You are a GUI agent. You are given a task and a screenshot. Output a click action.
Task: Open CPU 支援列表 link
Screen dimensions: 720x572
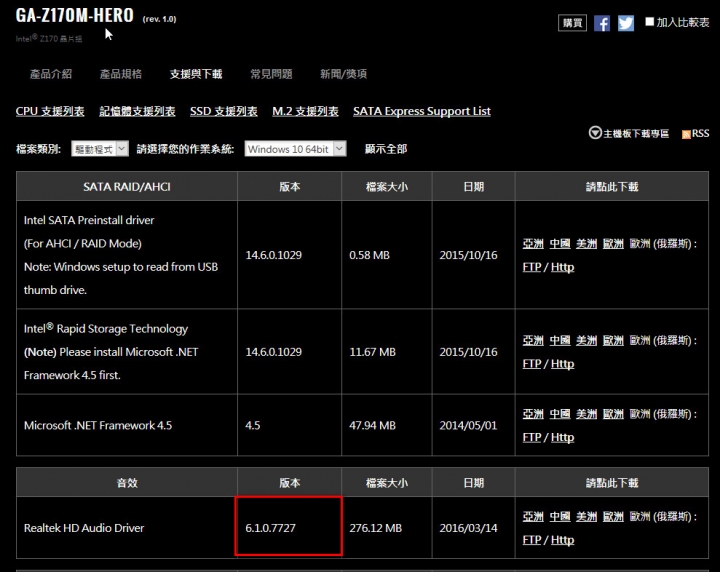tap(50, 112)
